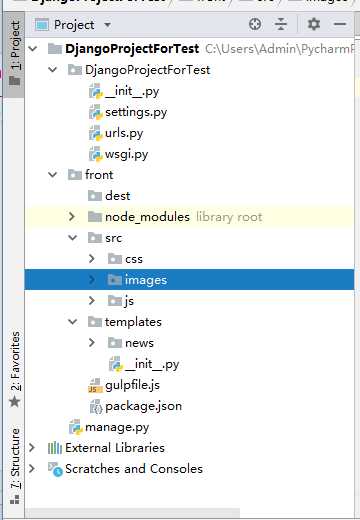Select the External Libraries label

point(115,448)
